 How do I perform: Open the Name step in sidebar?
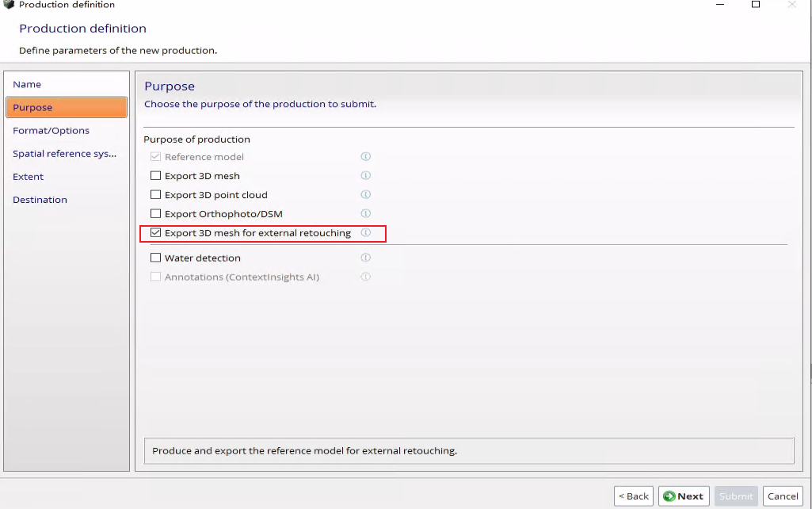27,84
